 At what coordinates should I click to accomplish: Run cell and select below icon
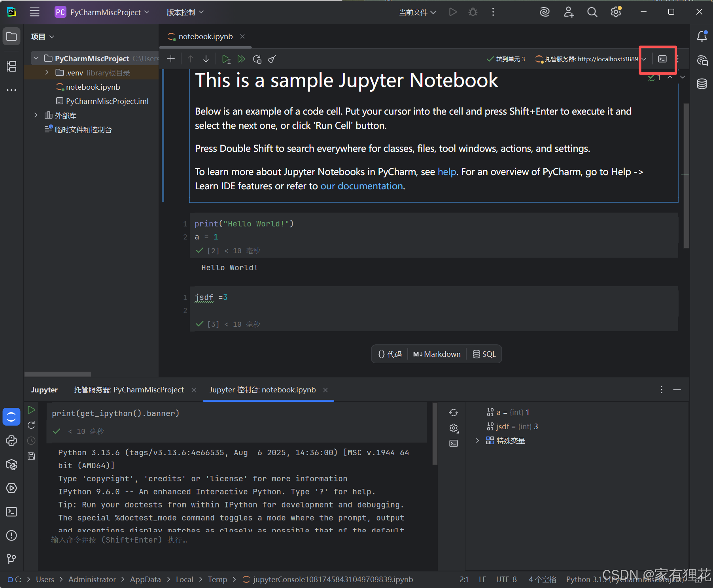tap(226, 59)
